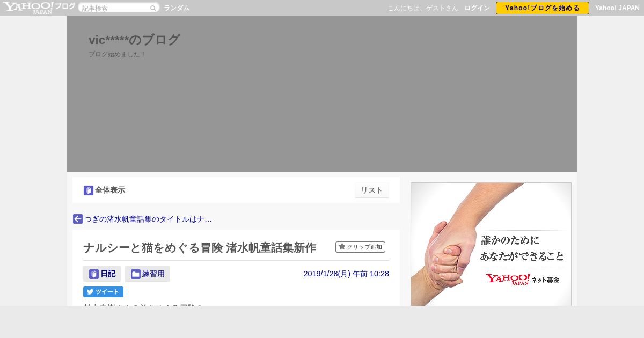Open the 2019/1/28(月) 午前 10:28 date link
This screenshot has height=338, width=644.
point(346,274)
